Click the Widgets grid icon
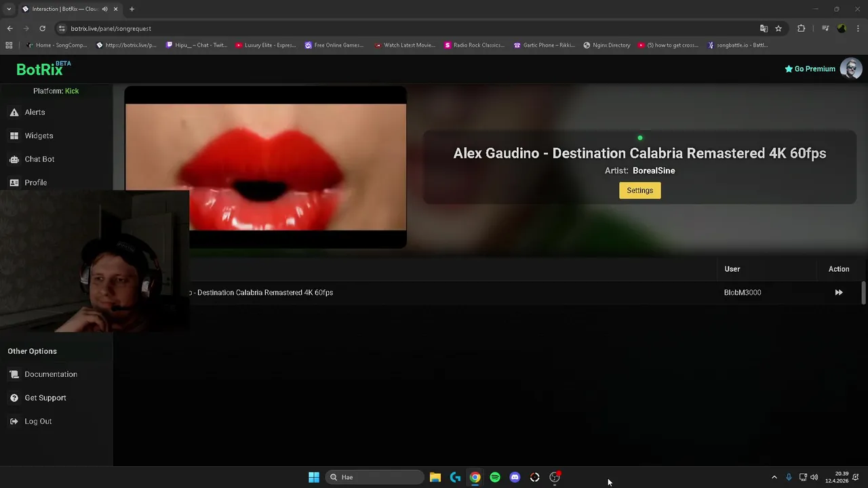This screenshot has width=868, height=488. [14, 136]
